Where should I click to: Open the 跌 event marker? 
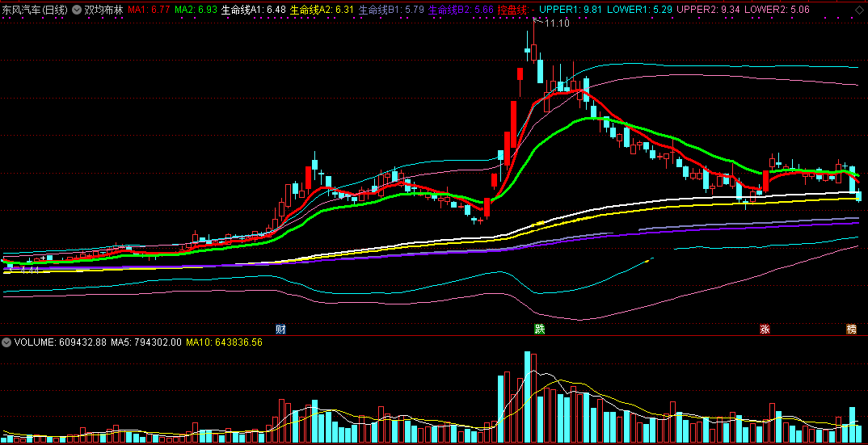coord(539,330)
